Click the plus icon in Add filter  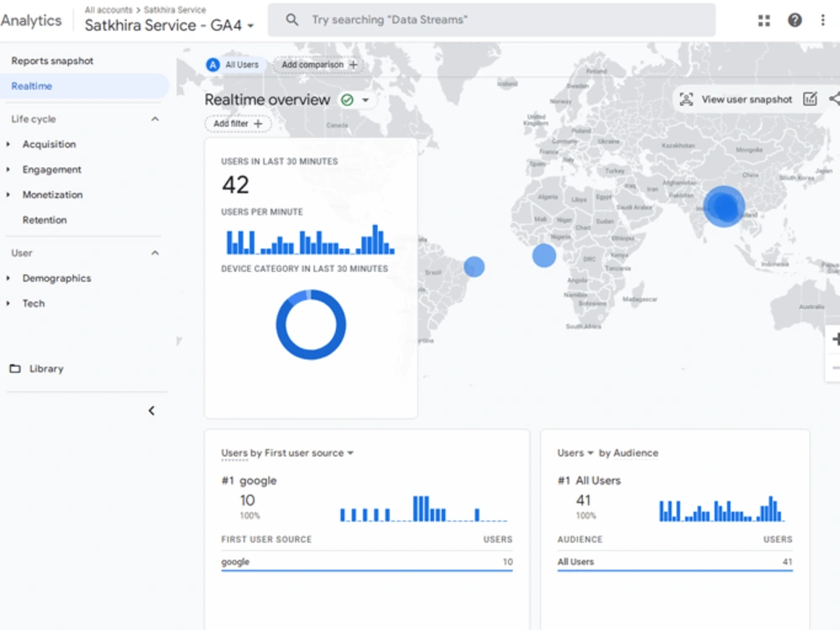[x=258, y=123]
